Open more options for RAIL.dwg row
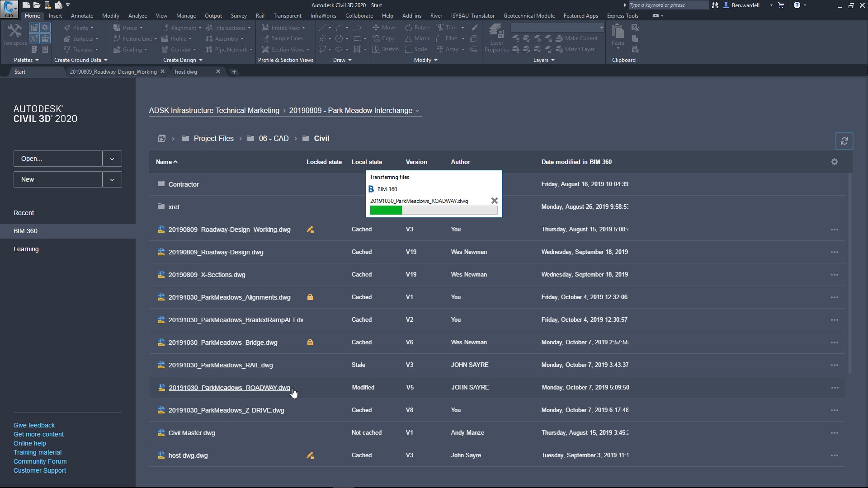The height and width of the screenshot is (488, 868). [x=835, y=365]
